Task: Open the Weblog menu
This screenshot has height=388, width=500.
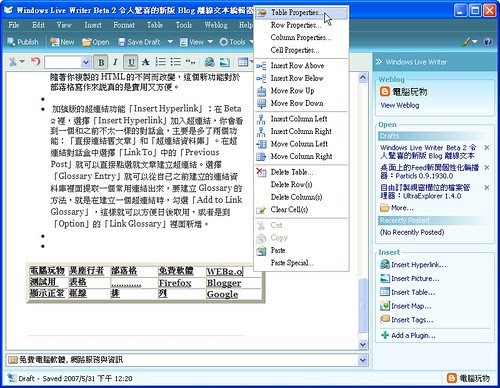Action: (x=216, y=25)
